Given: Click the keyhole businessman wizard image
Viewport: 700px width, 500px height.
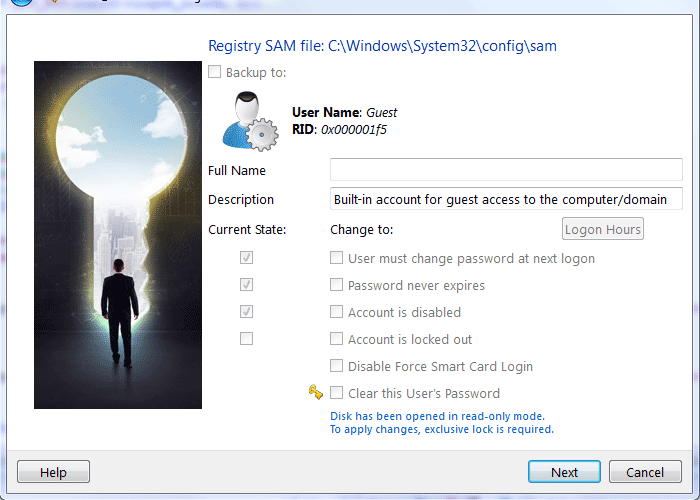Looking at the screenshot, I should click(118, 235).
